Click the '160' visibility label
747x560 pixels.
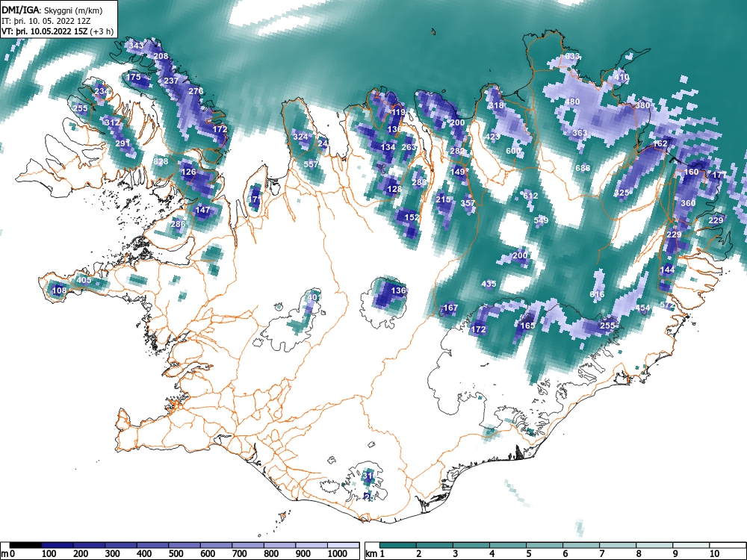[691, 172]
